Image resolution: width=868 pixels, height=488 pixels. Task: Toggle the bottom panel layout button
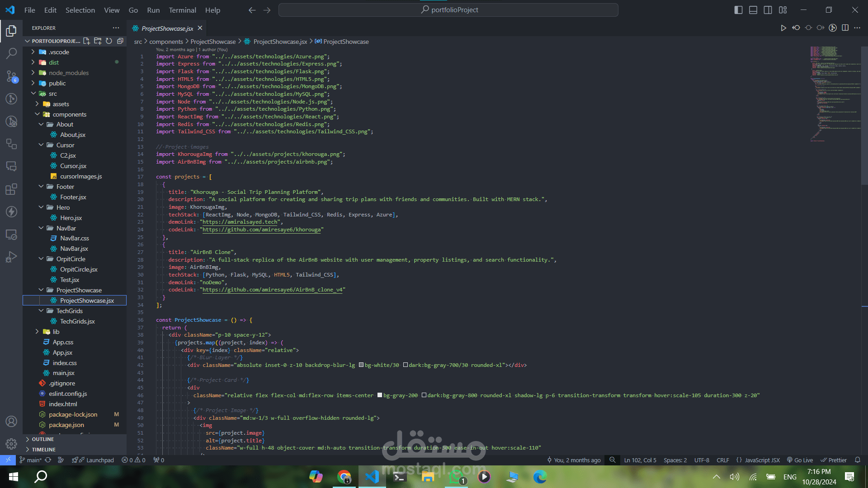click(x=753, y=10)
